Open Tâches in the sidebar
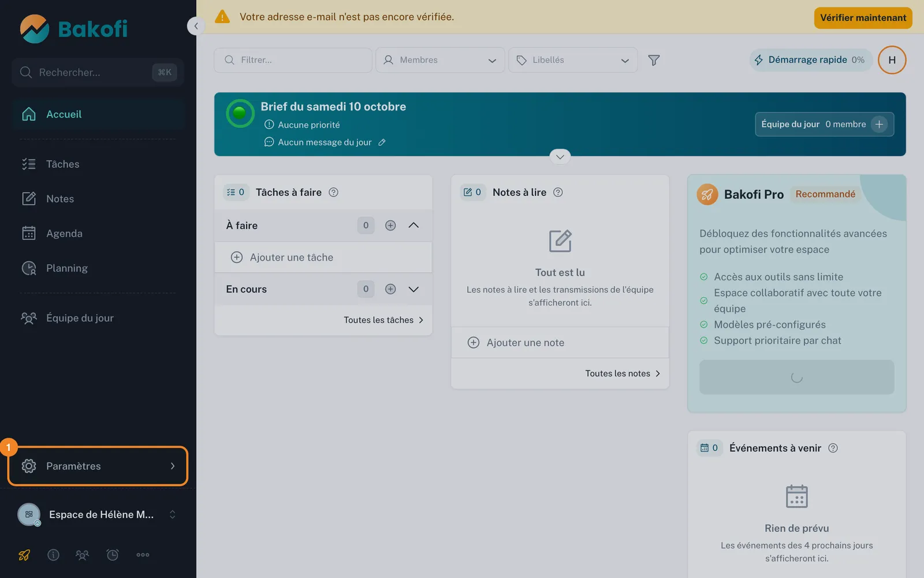This screenshot has width=924, height=578. point(98,164)
